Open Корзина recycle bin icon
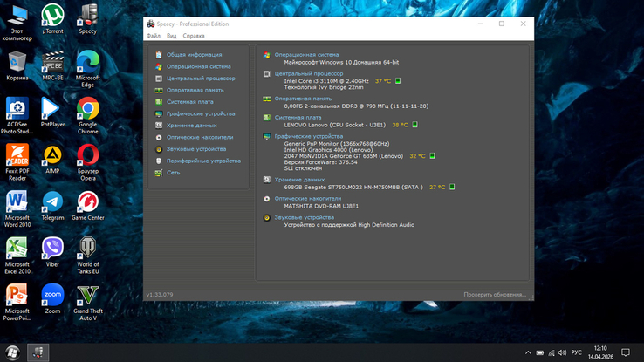The image size is (644, 362). pyautogui.click(x=17, y=65)
